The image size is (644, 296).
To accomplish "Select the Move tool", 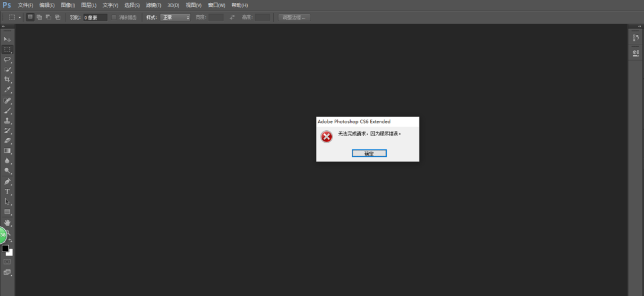I will coord(8,39).
